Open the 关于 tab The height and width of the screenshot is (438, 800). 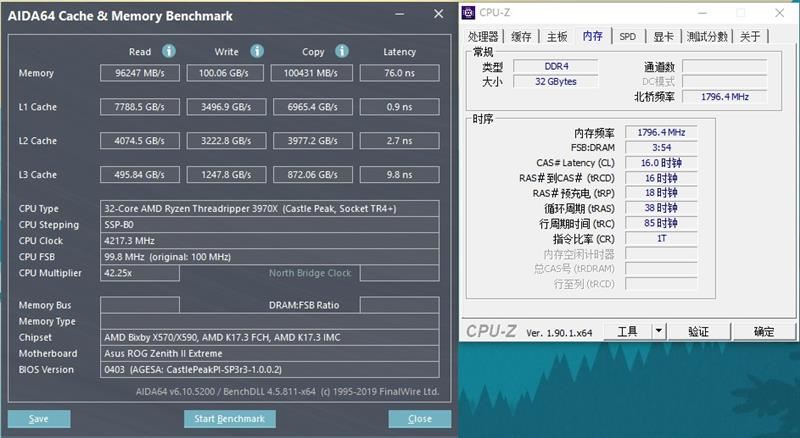(x=750, y=36)
